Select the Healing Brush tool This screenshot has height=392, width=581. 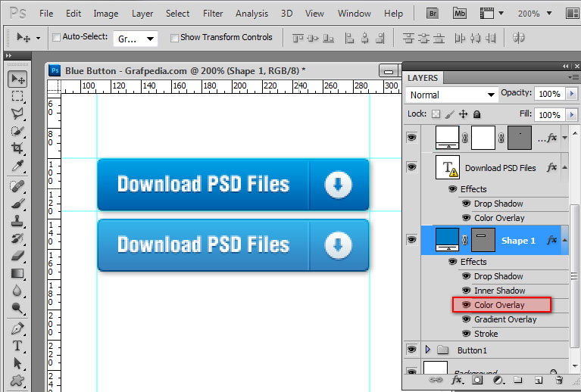(x=17, y=186)
